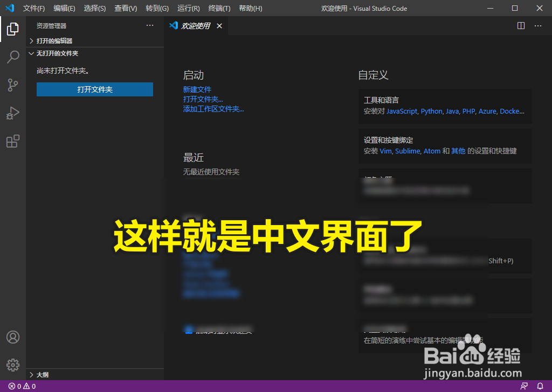
Task: Click the 无最近使用文件夹 text
Action: 211,172
